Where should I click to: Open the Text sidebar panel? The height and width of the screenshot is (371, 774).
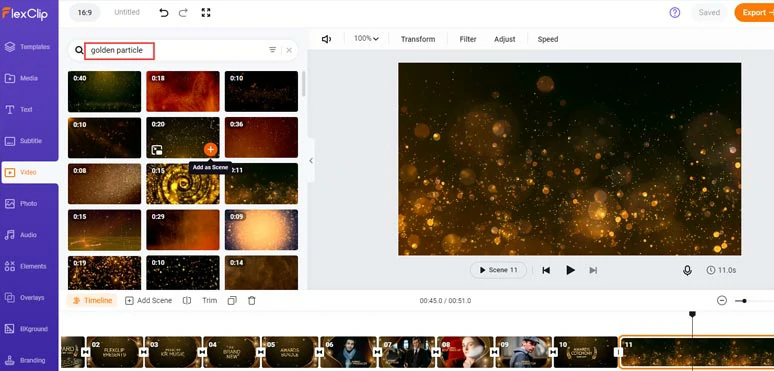tap(19, 110)
